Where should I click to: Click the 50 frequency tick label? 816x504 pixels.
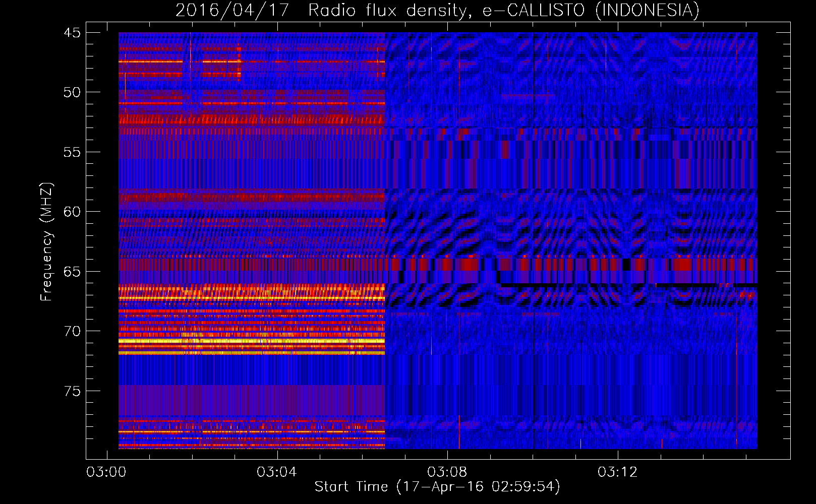[72, 92]
